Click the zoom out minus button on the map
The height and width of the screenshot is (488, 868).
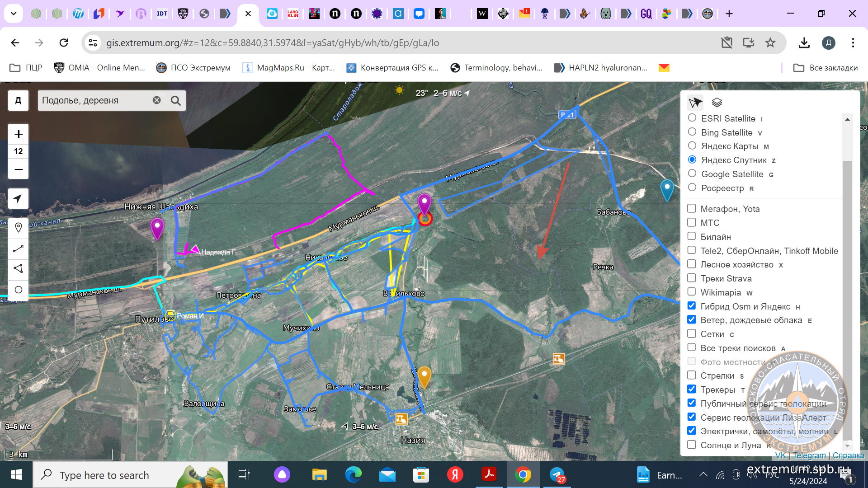tap(19, 169)
